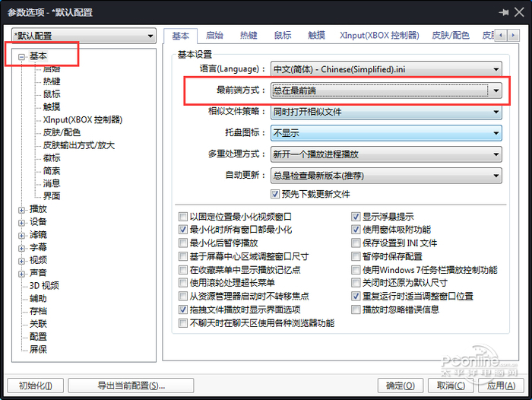This screenshot has height=400, width=532.
Task: Open the 托盘图标 dropdown
Action: tap(386, 133)
